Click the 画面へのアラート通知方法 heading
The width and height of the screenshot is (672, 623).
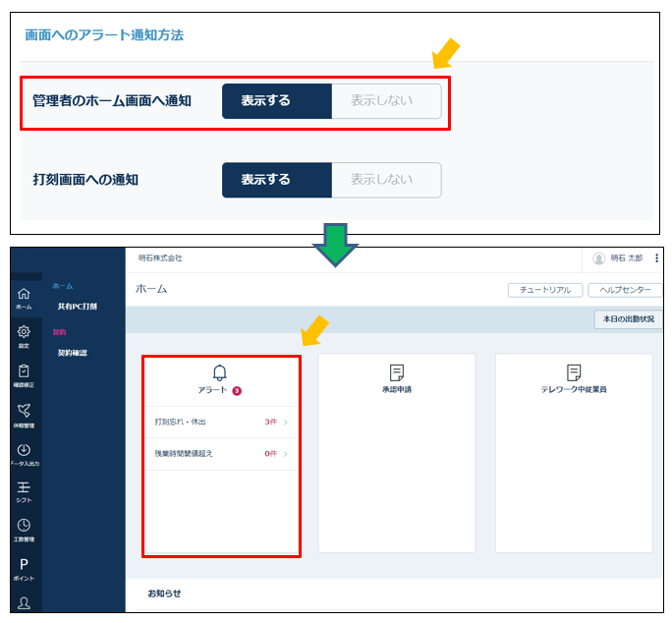coord(104,35)
